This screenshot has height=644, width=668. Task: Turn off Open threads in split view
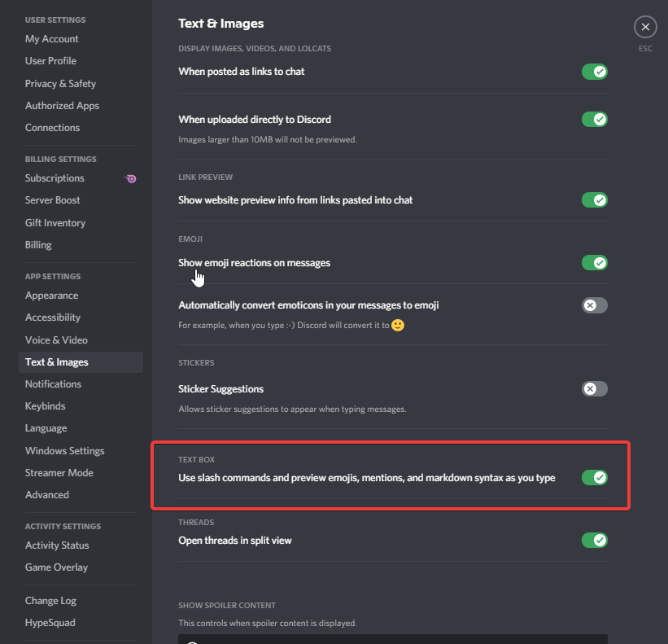[x=594, y=540]
